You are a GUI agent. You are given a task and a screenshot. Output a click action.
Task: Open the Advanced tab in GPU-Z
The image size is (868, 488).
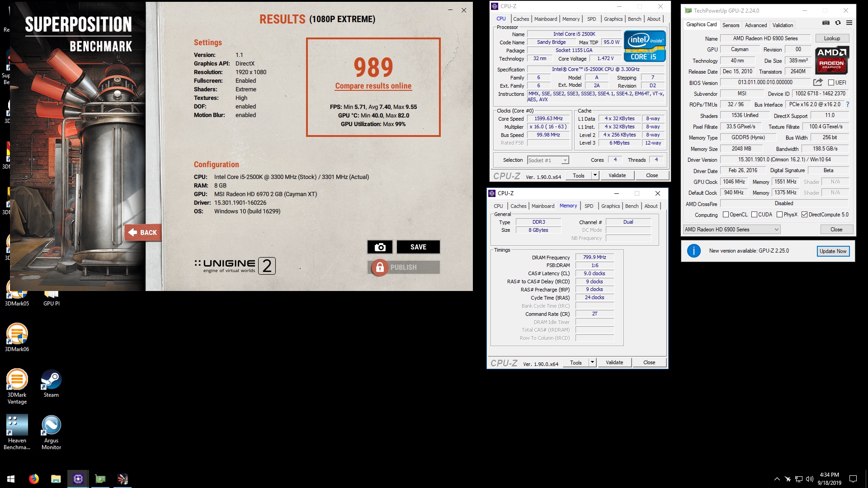pyautogui.click(x=756, y=25)
